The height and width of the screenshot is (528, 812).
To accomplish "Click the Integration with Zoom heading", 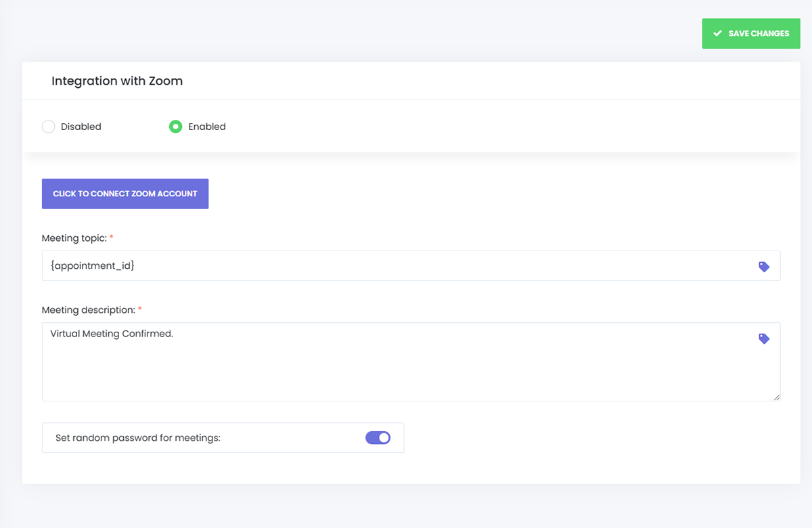I will (x=117, y=81).
